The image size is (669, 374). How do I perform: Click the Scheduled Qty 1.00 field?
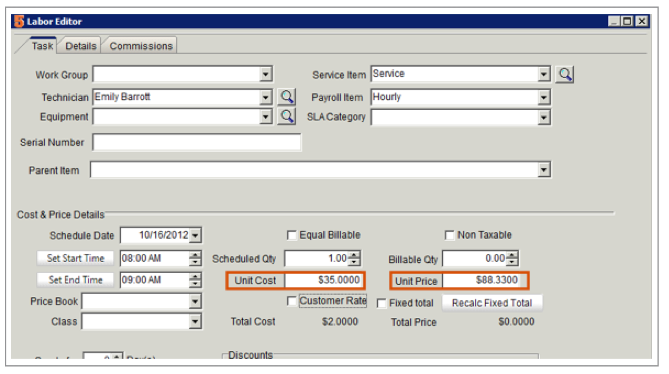click(317, 258)
